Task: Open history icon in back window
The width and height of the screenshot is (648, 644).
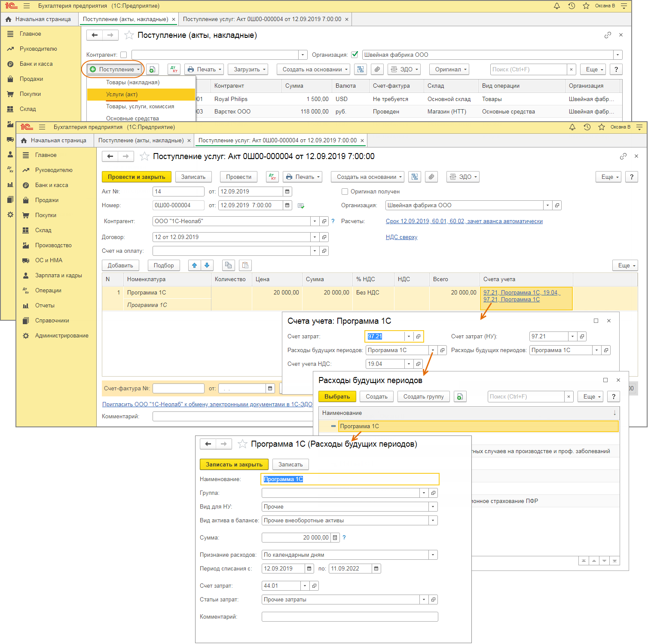Action: coord(572,6)
